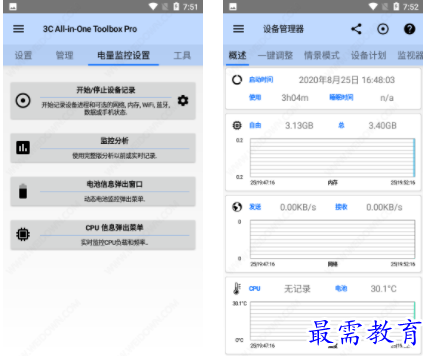This screenshot has width=430, height=364.
Task: Tap the memory chip icon beside 自由
Action: pos(237,125)
